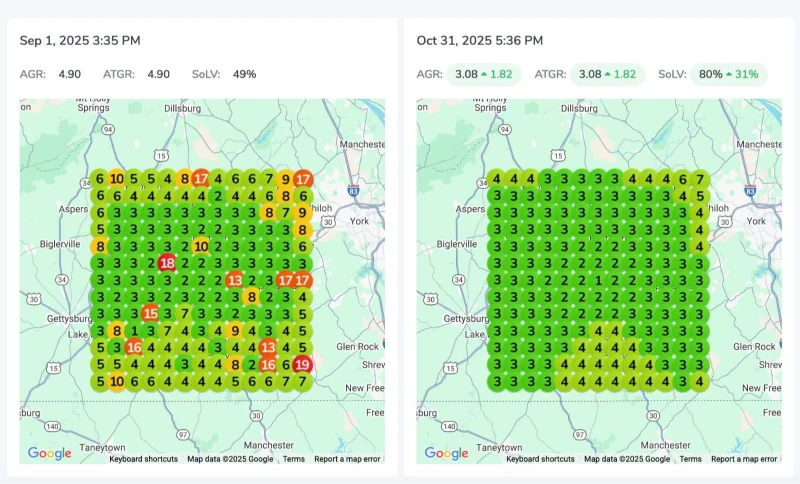Click the Glen Rock label on the Oct 31 map
Viewport: 800px width, 484px height.
tap(754, 347)
